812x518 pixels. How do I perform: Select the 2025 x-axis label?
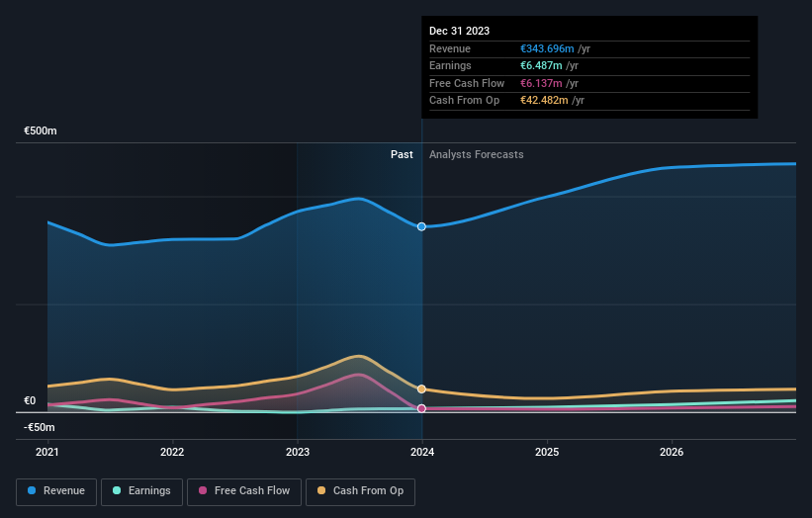[x=547, y=452]
